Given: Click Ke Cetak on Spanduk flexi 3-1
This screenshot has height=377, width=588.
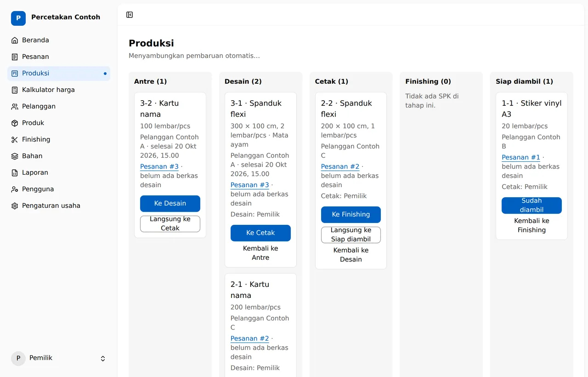Looking at the screenshot, I should click(260, 233).
